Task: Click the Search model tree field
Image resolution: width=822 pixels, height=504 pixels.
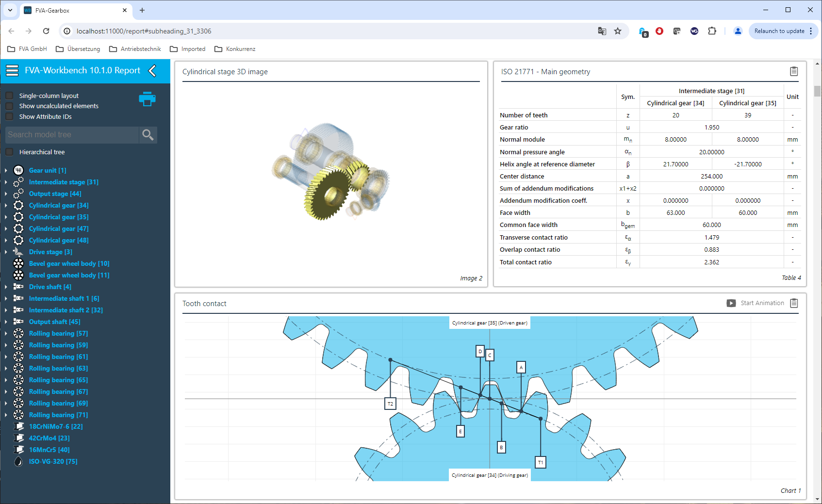Action: pyautogui.click(x=72, y=135)
